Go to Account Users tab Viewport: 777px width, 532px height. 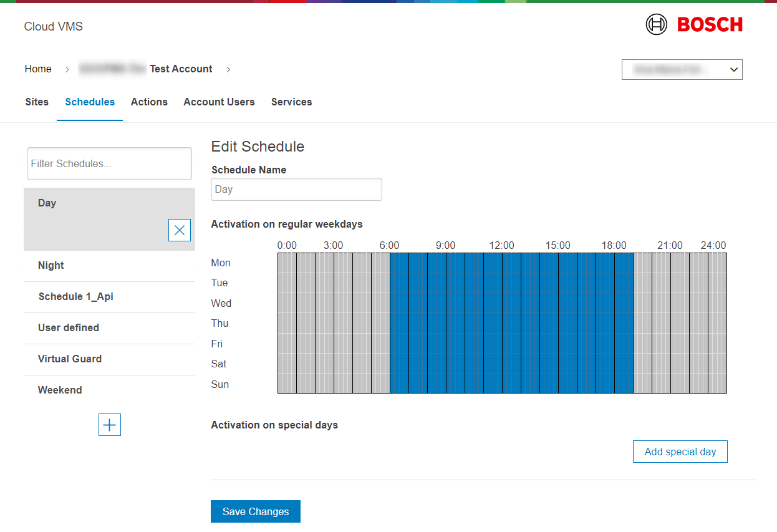coord(219,102)
